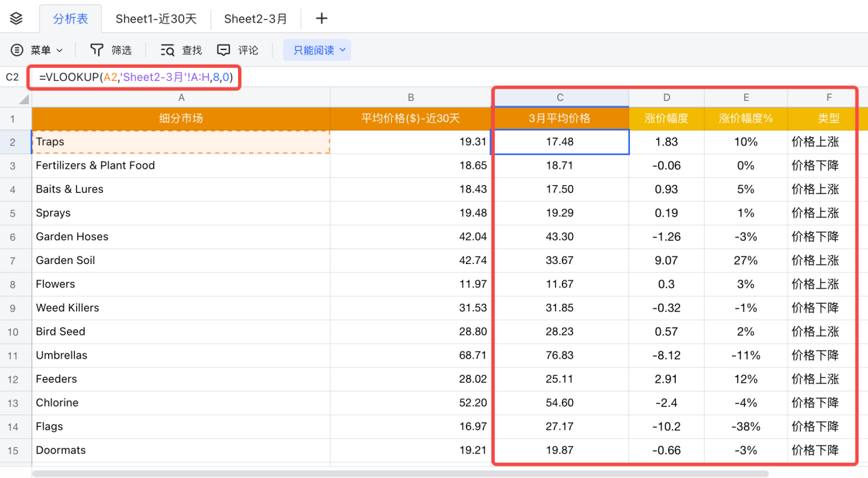This screenshot has width=868, height=478.
Task: Switch to the Sheet1-近30天 tab
Action: click(156, 19)
